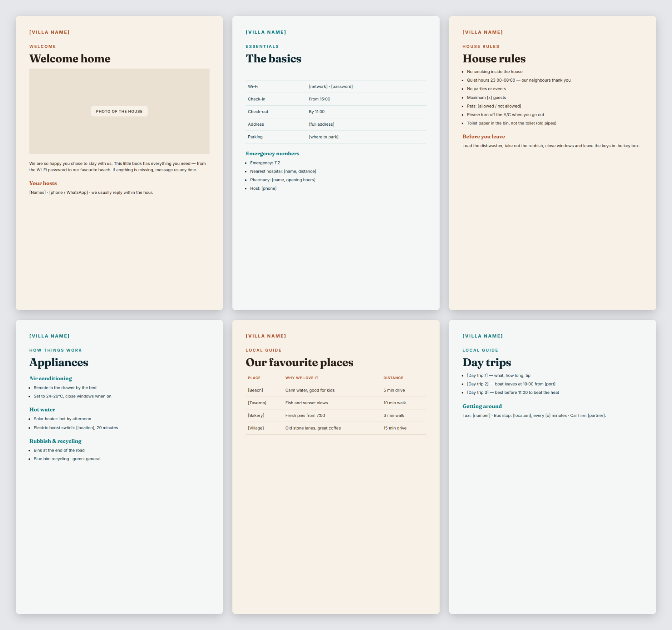Select the 'Rubbish & recycling' subheading
This screenshot has width=672, height=630.
[x=55, y=441]
